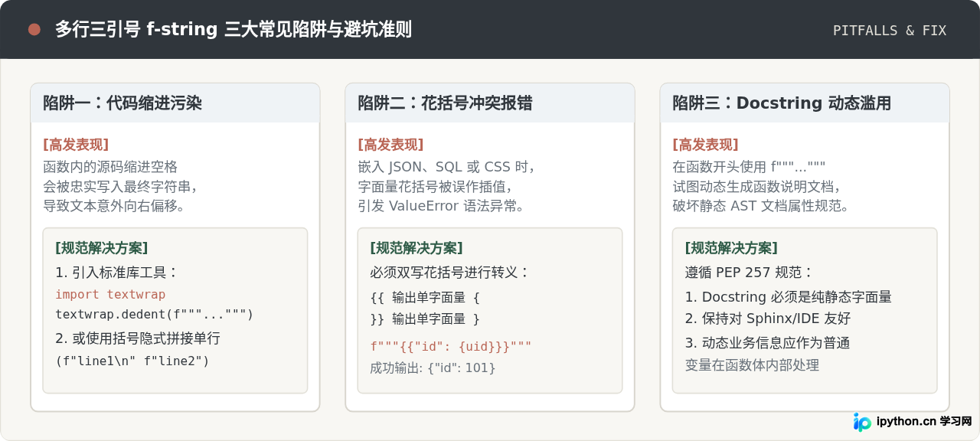980x441 pixels.
Task: Click the line 变量在函数体内部处理
Action: click(752, 365)
